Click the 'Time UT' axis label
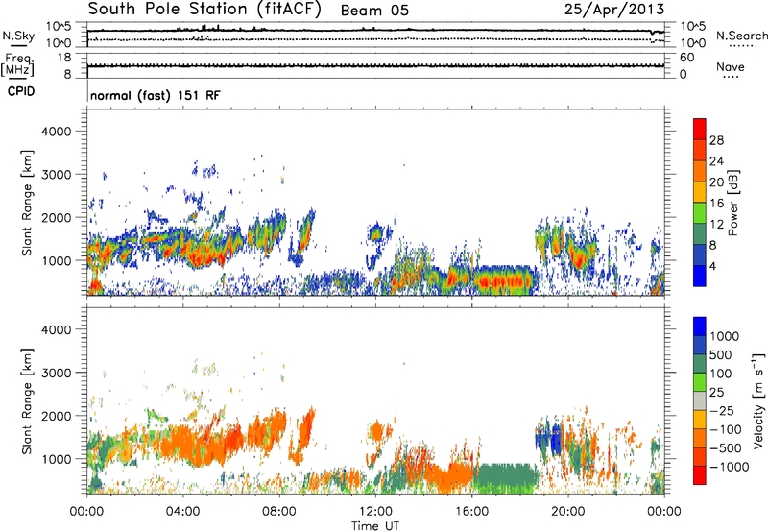This screenshot has width=768, height=532. pyautogui.click(x=375, y=526)
